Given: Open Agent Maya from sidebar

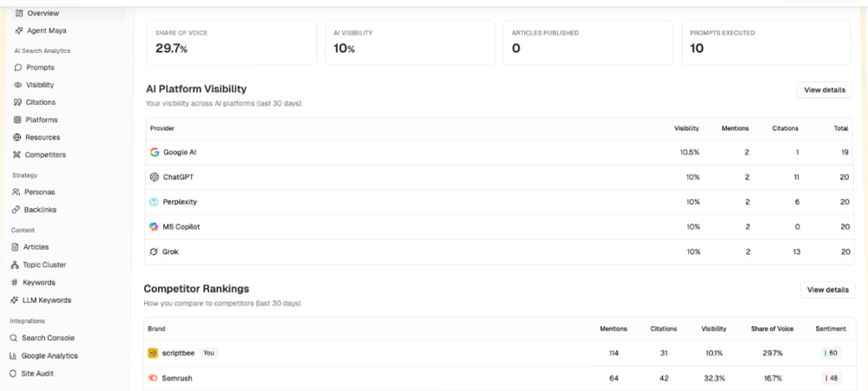Looking at the screenshot, I should (x=45, y=30).
